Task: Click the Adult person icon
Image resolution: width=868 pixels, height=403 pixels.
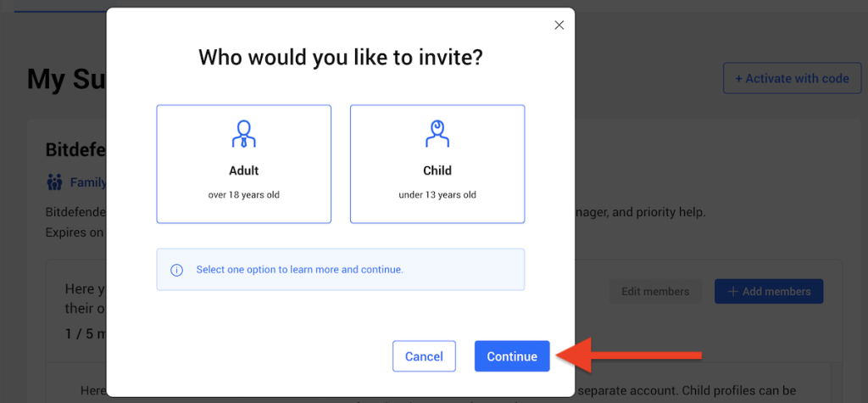Action: [x=243, y=134]
